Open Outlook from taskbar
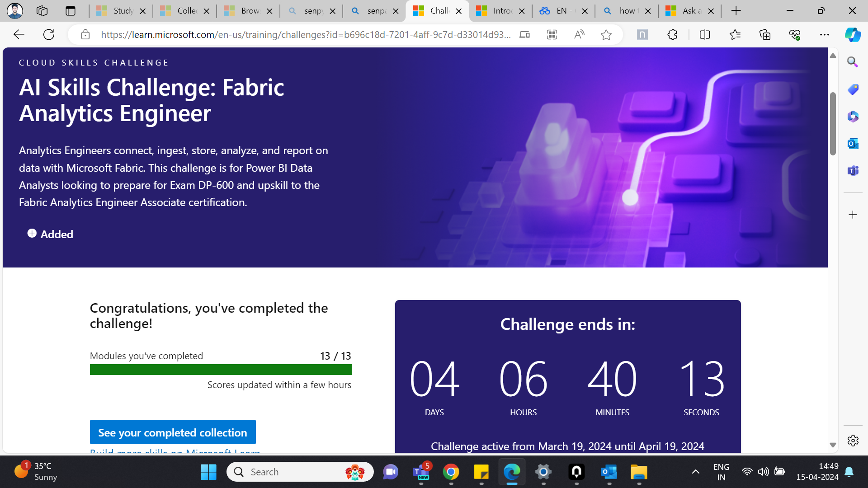Viewport: 868px width, 488px height. pos(609,472)
